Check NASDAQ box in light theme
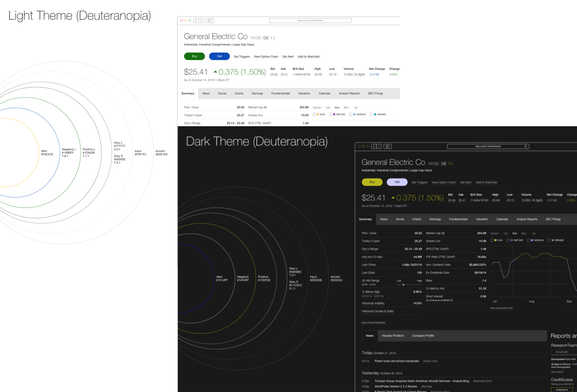The height and width of the screenshot is (392, 577). (x=351, y=114)
